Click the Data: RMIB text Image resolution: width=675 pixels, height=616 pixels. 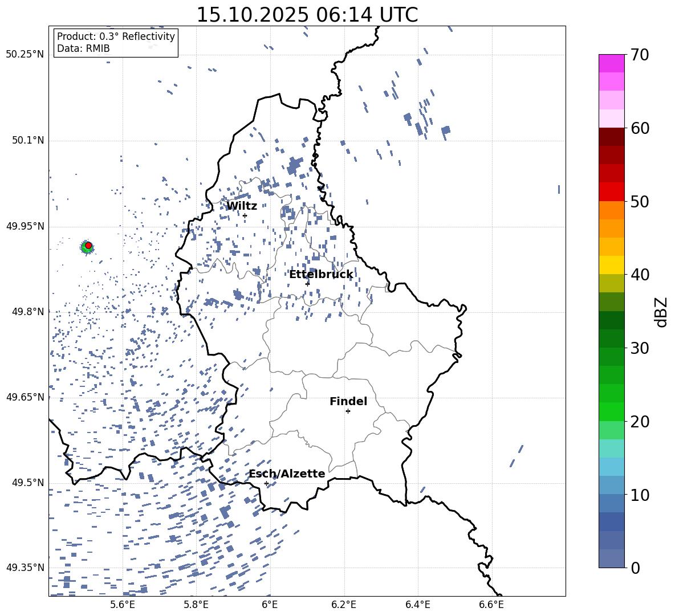(83, 48)
